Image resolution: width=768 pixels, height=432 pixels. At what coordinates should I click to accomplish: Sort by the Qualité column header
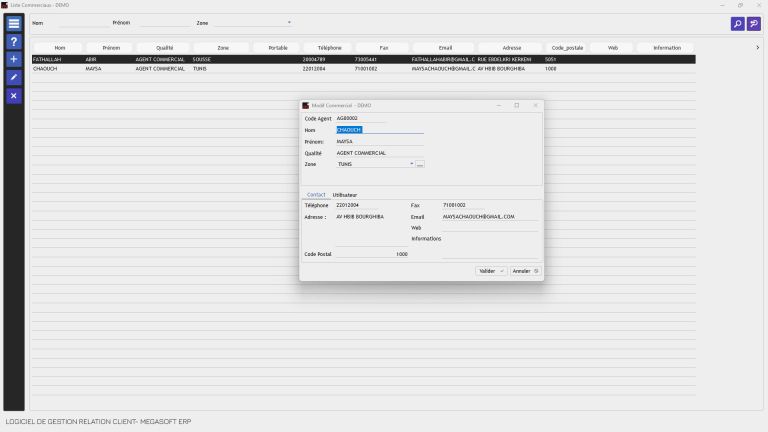click(x=165, y=48)
